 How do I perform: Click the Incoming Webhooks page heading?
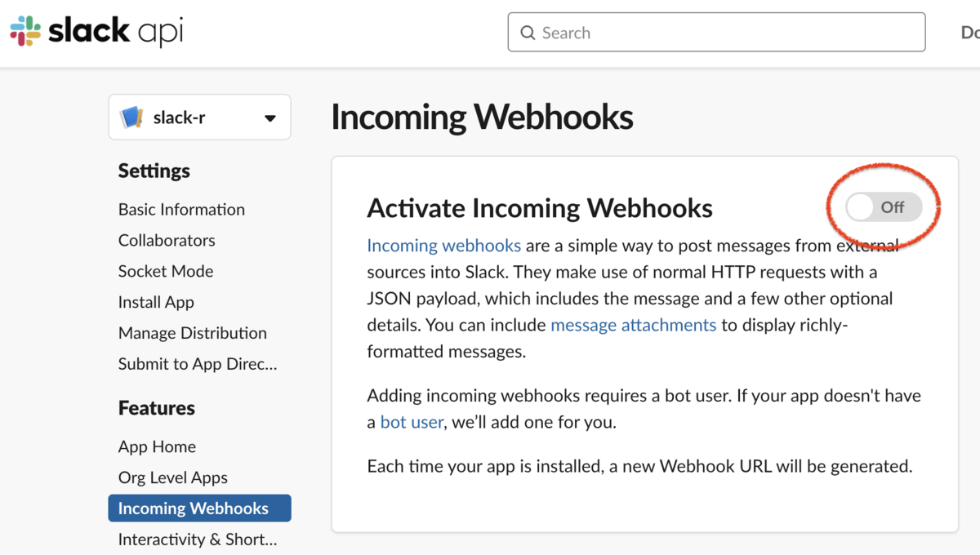pos(482,118)
